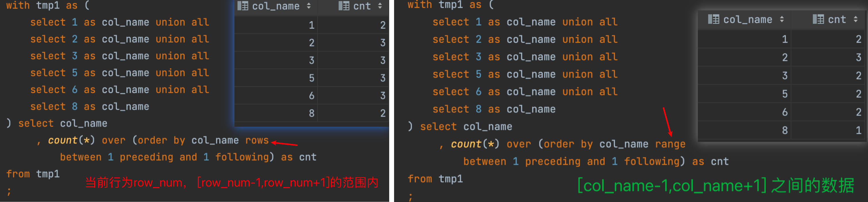Viewport: 868px width, 202px height.
Task: Place cursor on 'count' function in left query
Action: click(x=63, y=140)
